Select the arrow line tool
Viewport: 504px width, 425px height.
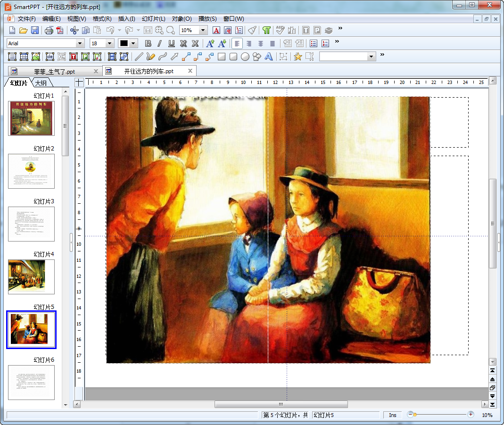point(174,57)
